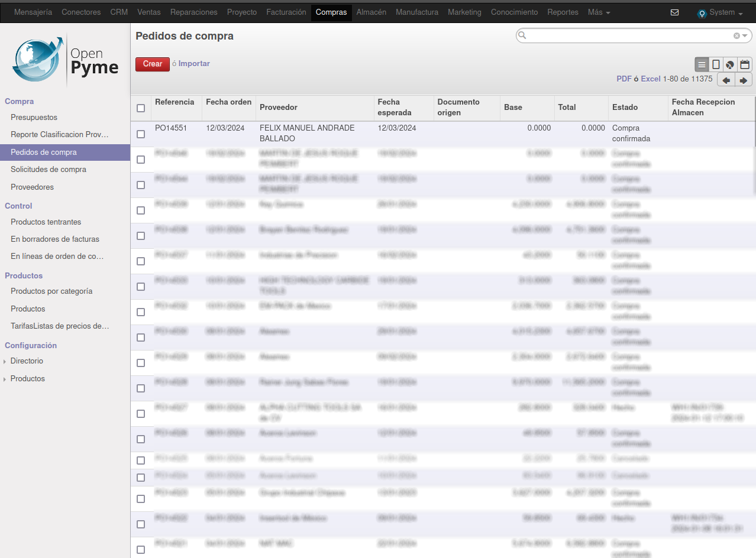Open the Almacén menu
The width and height of the screenshot is (756, 558).
click(x=371, y=12)
